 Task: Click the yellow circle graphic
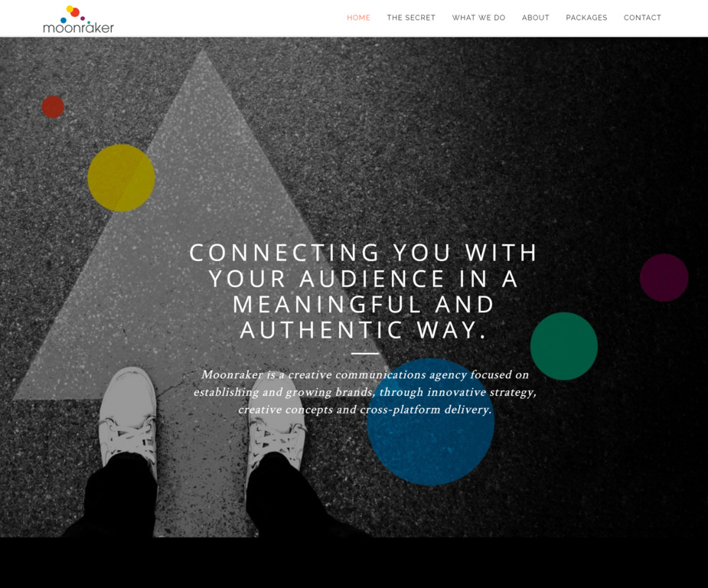(121, 178)
